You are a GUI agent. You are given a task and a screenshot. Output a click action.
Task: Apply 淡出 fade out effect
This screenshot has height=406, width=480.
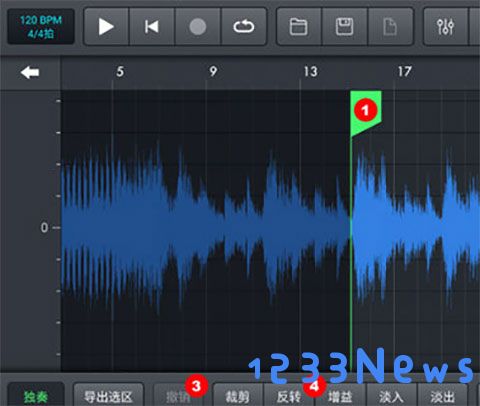[x=442, y=397]
